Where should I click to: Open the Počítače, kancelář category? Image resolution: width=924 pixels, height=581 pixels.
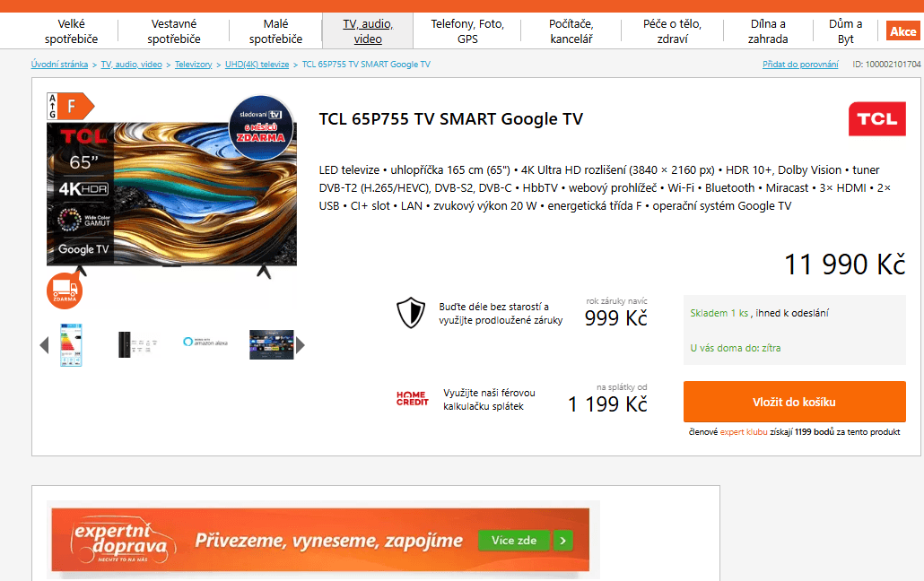click(x=571, y=31)
